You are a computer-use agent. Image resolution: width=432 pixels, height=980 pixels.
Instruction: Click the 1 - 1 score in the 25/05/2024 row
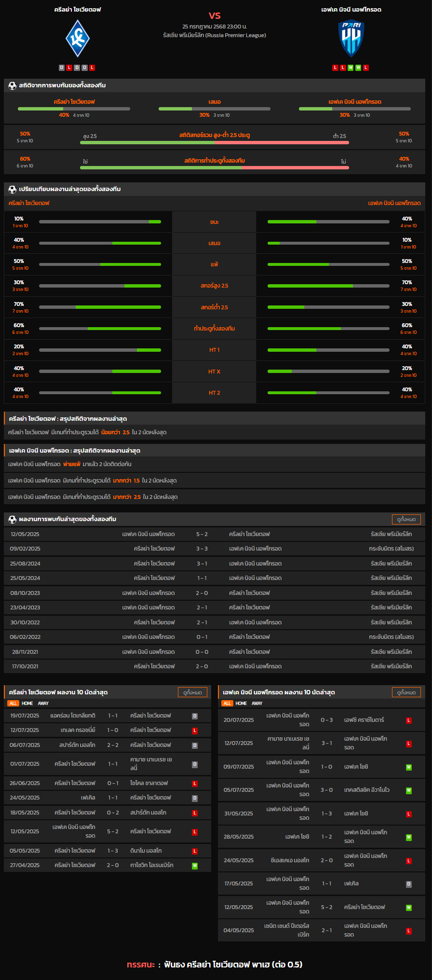tap(202, 579)
